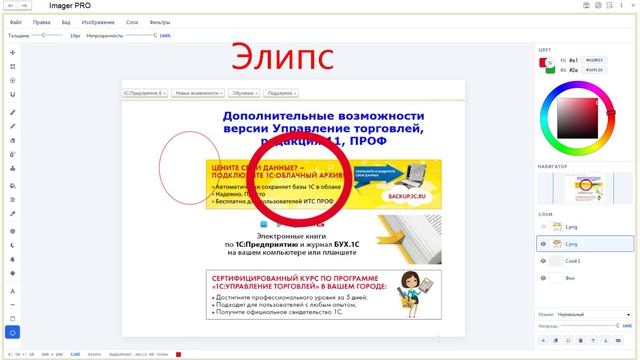Open the Изображение menu
The height and width of the screenshot is (360, 640).
click(x=98, y=22)
